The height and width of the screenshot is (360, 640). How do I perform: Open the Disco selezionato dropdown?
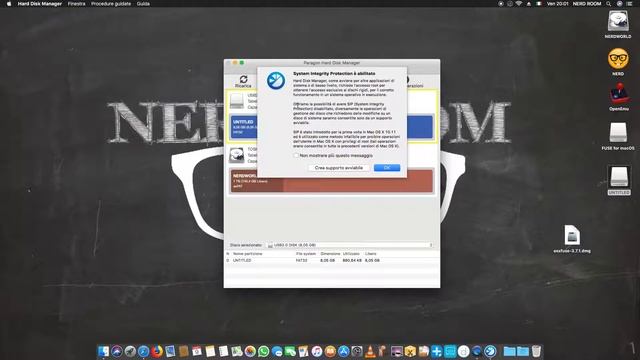(349, 245)
